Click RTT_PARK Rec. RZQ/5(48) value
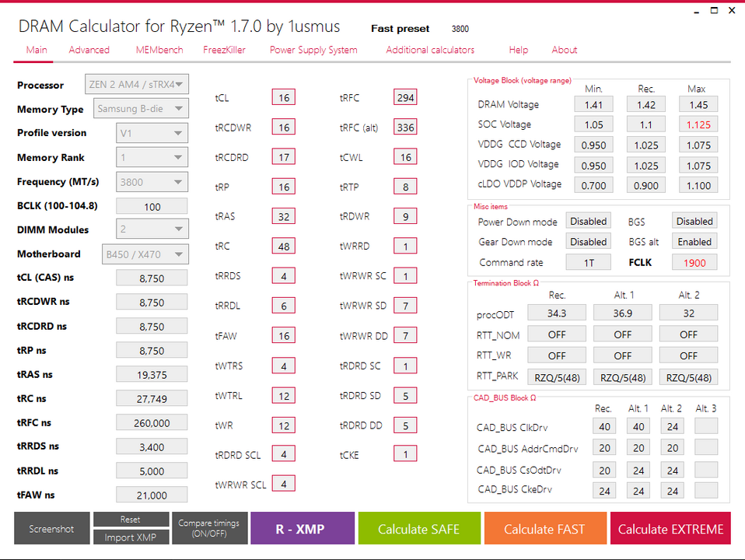 [x=556, y=377]
